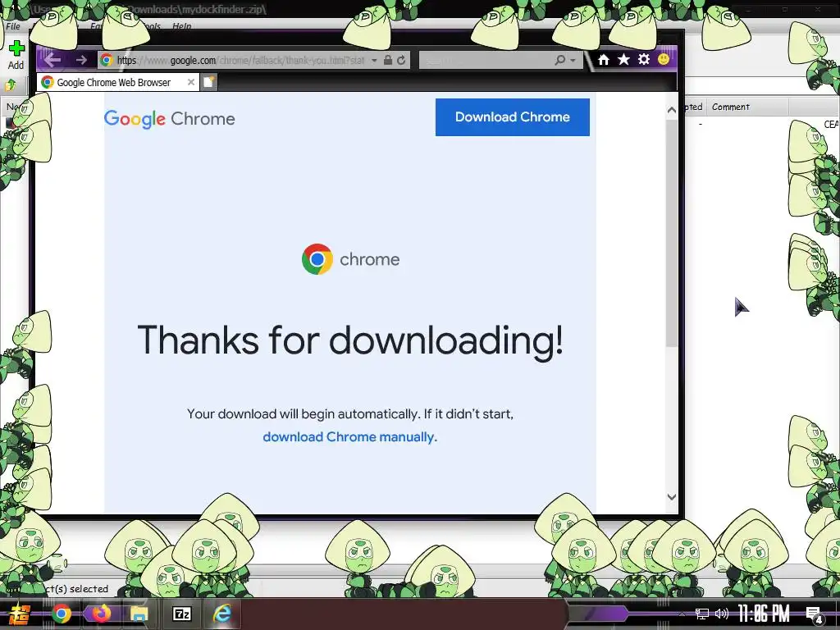Switch to the 7-Zip taskbar button

click(181, 614)
